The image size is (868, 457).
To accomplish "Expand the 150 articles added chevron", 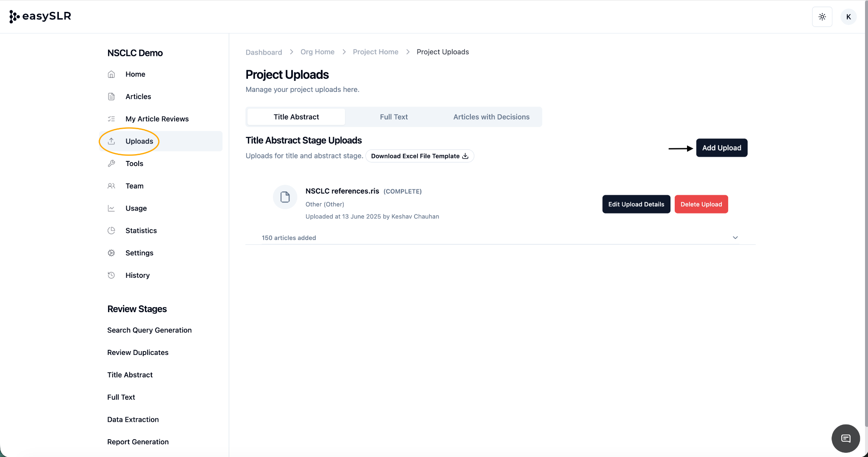I will 735,238.
